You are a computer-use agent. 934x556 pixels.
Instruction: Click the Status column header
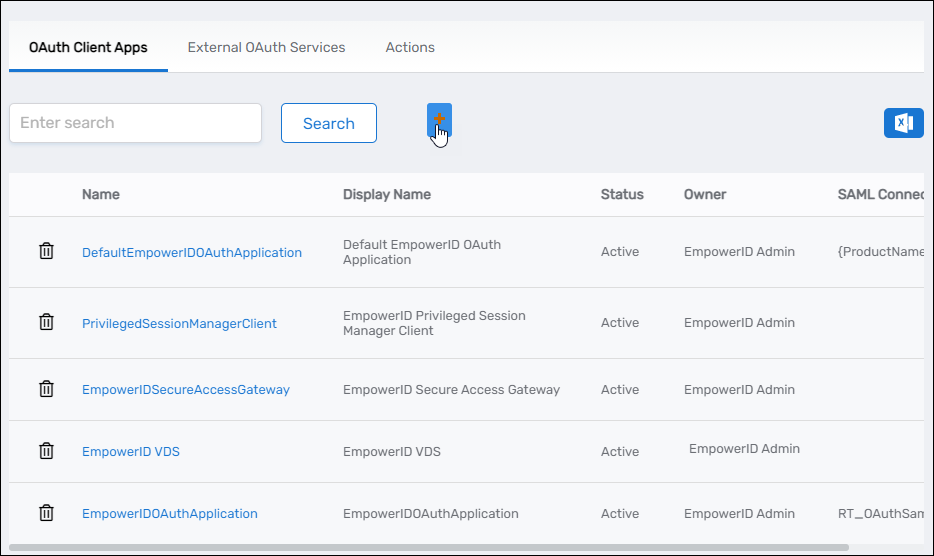(622, 194)
